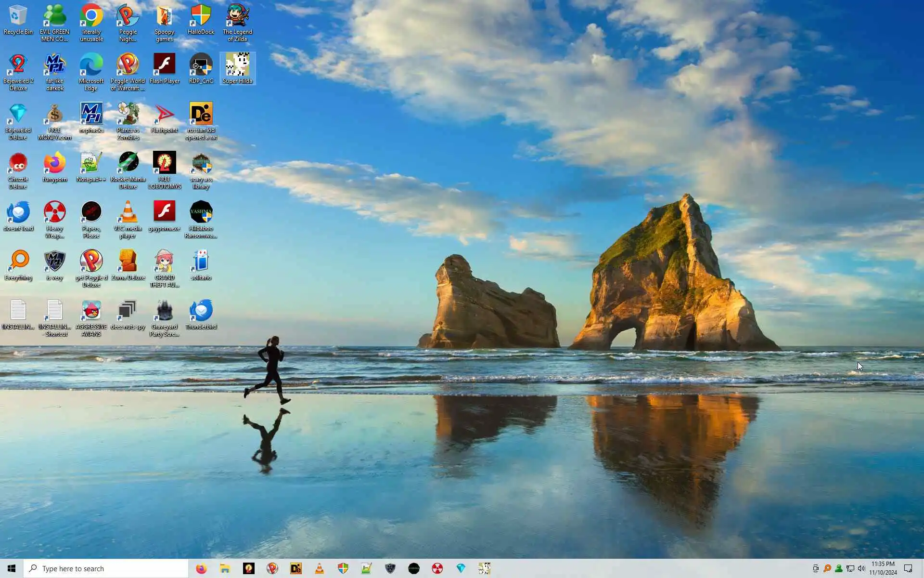Open Firefox from the taskbar
The image size is (924, 578).
pyautogui.click(x=201, y=568)
